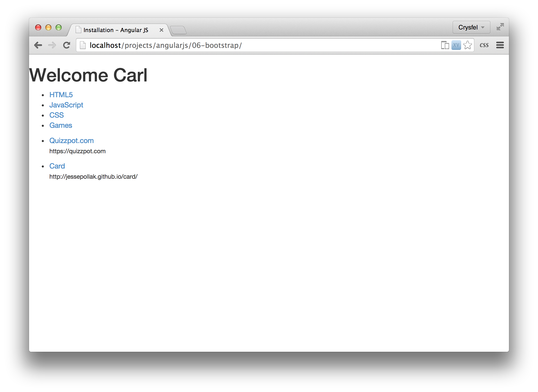Screen dimensions: 538x392
Task: Click the CSS icon in toolbar
Action: pos(484,46)
